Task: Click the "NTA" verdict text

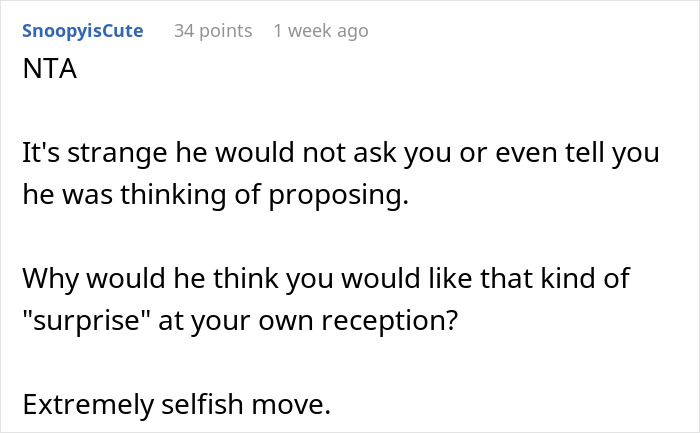Action: click(x=46, y=73)
